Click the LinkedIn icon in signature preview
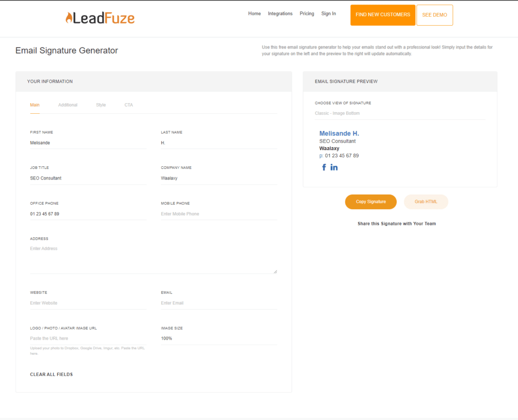Image resolution: width=518 pixels, height=420 pixels. 334,167
